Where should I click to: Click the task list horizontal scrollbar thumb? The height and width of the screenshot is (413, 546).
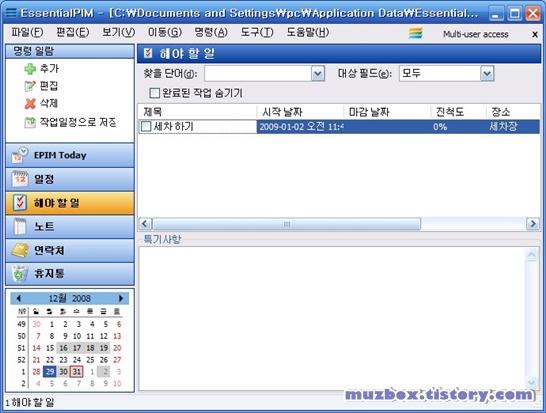pos(287,224)
